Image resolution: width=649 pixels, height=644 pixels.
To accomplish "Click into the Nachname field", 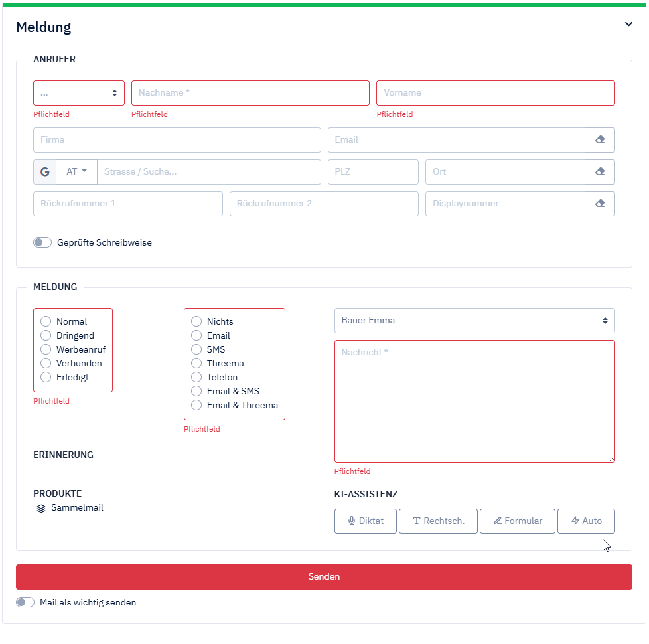I will 250,93.
